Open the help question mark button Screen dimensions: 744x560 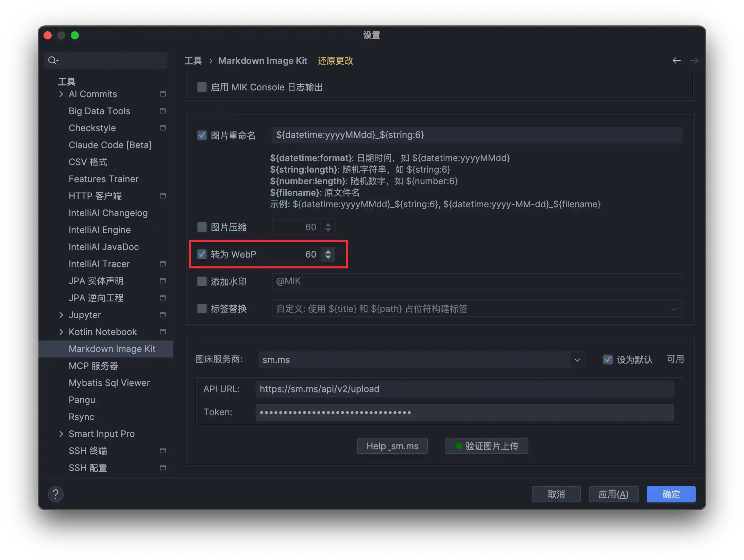(56, 494)
